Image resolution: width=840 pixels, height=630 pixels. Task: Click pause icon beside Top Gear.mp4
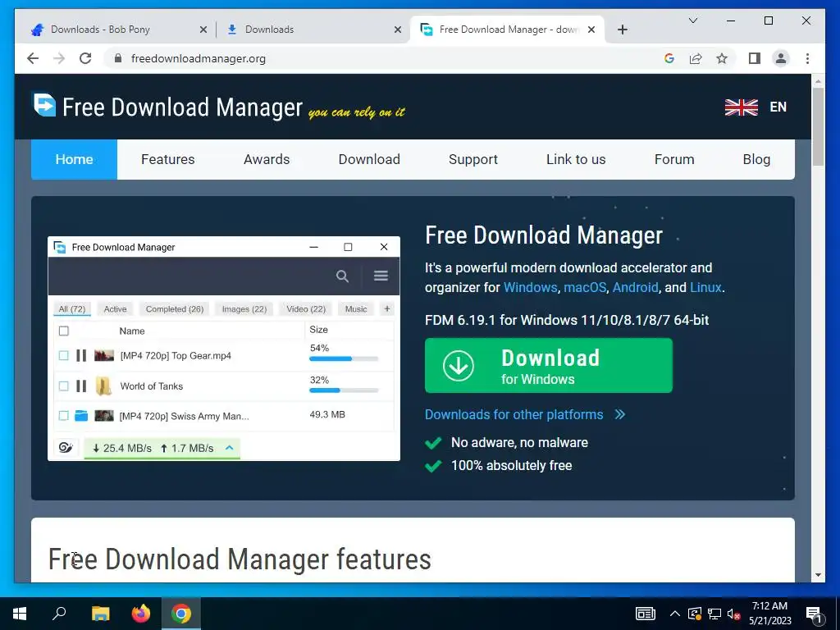pyautogui.click(x=81, y=355)
